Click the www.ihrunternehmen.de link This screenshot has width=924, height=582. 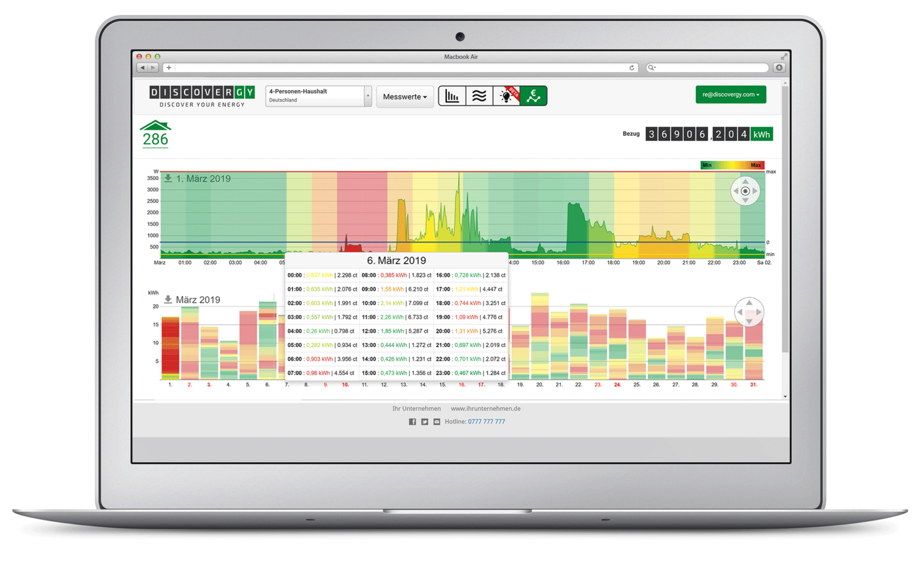point(485,408)
